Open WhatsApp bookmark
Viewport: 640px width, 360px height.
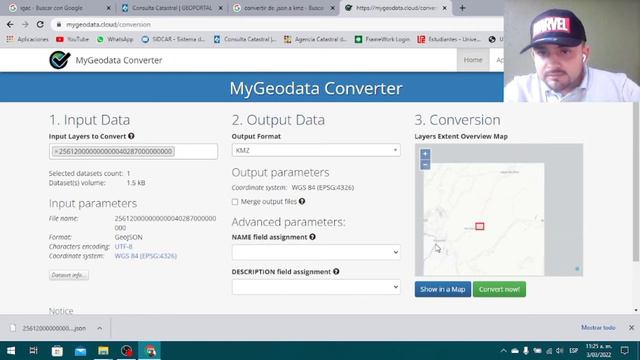(x=115, y=39)
